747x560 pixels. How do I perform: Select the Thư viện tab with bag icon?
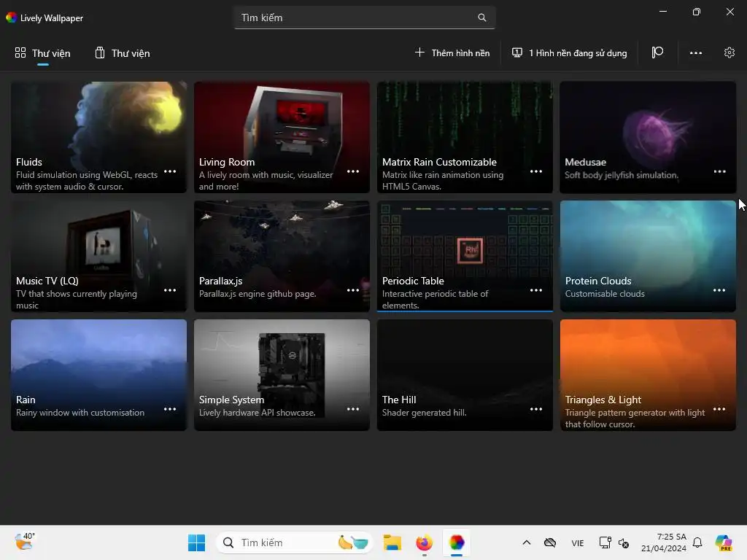click(122, 52)
